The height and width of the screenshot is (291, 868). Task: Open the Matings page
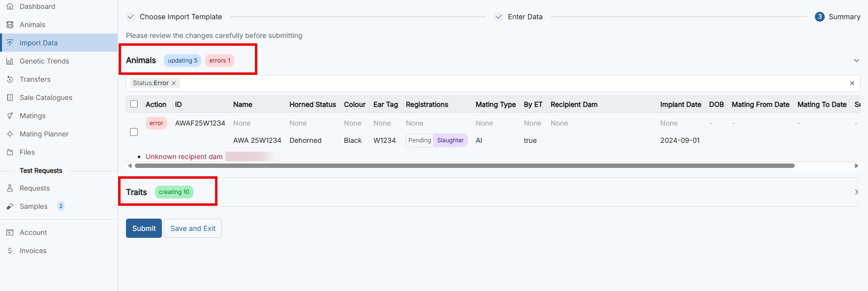[32, 116]
